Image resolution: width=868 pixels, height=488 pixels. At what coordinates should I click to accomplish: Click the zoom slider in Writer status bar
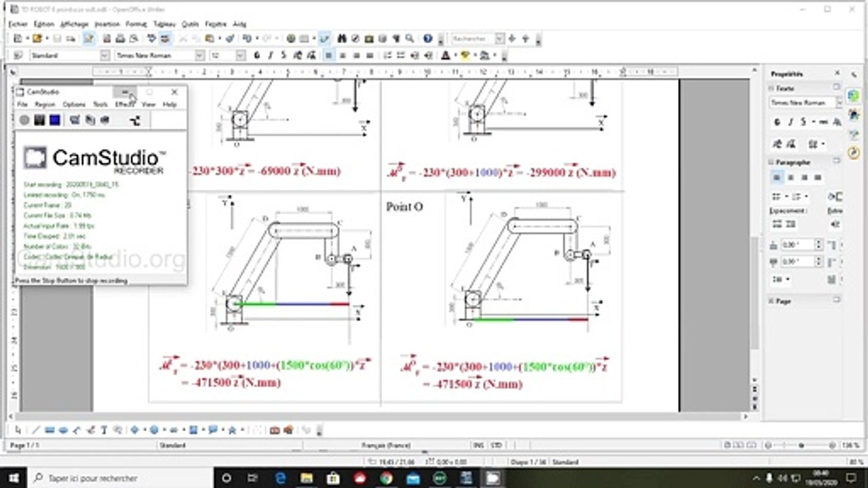pyautogui.click(x=800, y=445)
